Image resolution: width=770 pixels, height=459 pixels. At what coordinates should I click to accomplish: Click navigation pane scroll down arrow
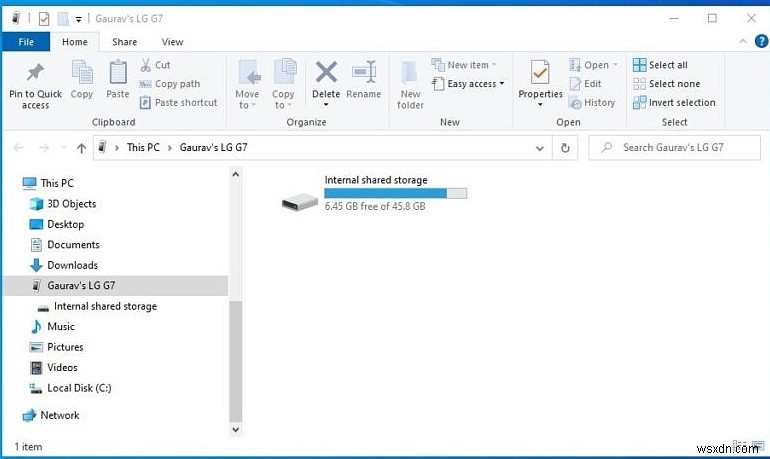[x=236, y=429]
